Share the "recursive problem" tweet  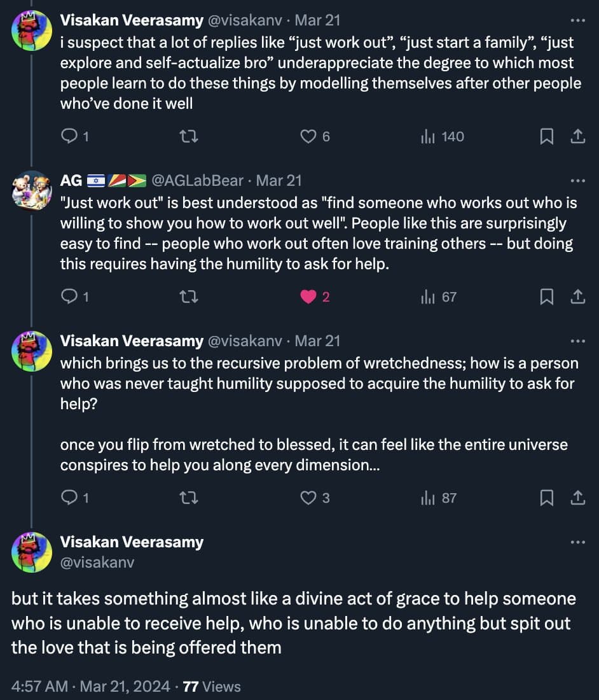point(577,498)
